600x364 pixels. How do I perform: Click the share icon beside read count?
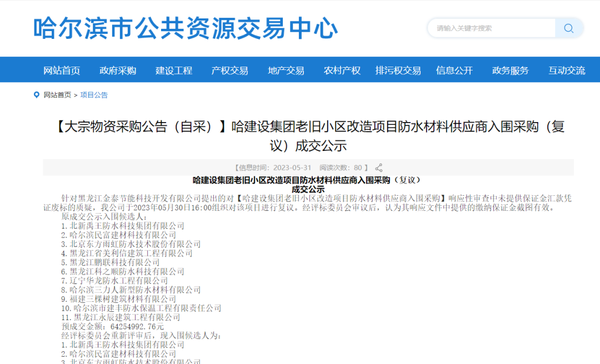(x=379, y=168)
